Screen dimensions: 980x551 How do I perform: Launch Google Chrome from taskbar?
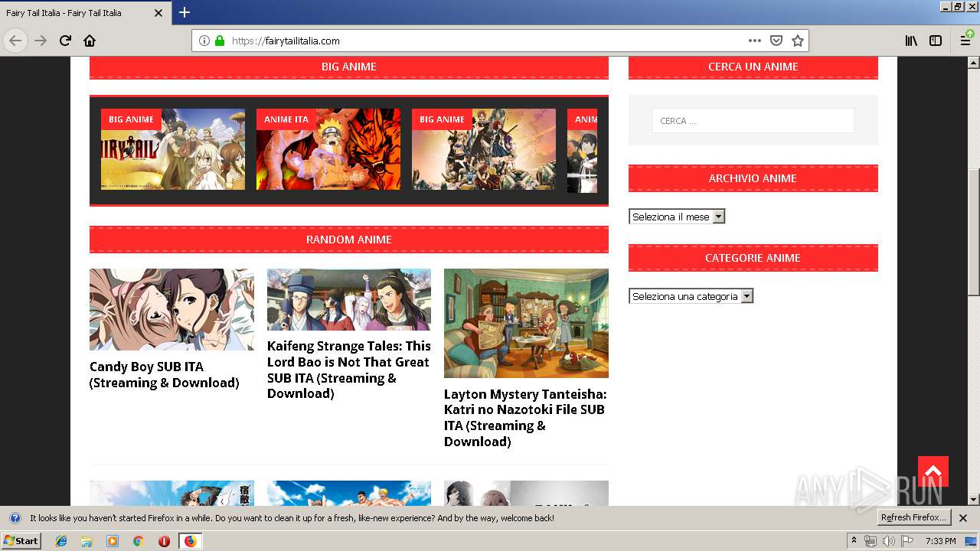pyautogui.click(x=138, y=541)
